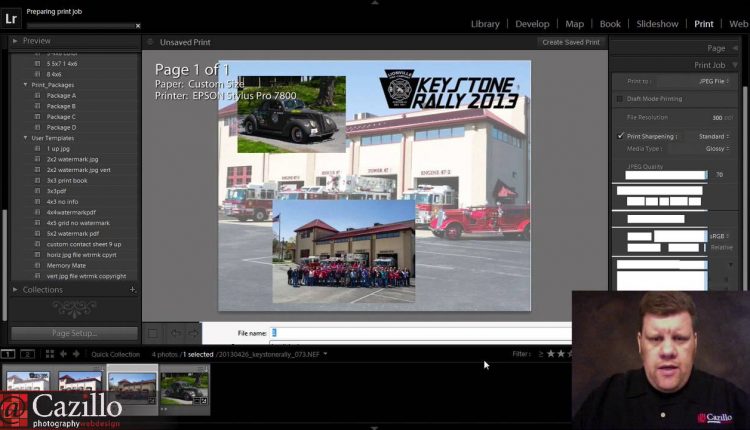Screen dimensions: 750x430
Task: Select main window display button 1
Action: tap(8, 354)
